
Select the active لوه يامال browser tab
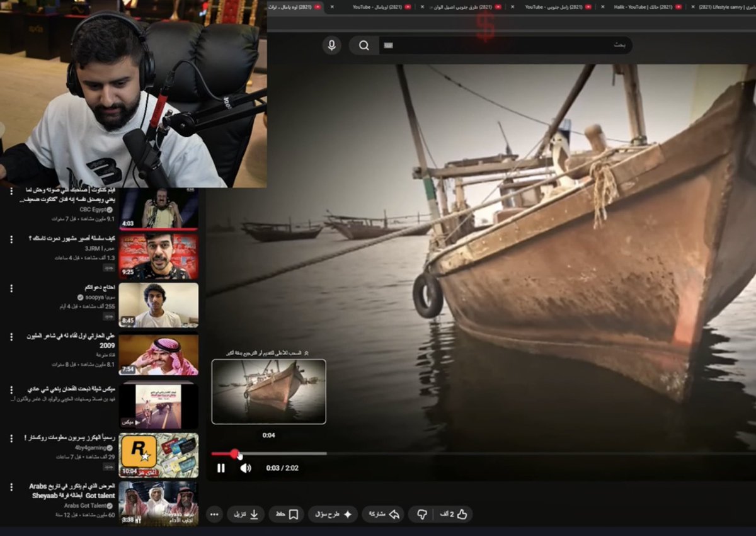coord(296,7)
